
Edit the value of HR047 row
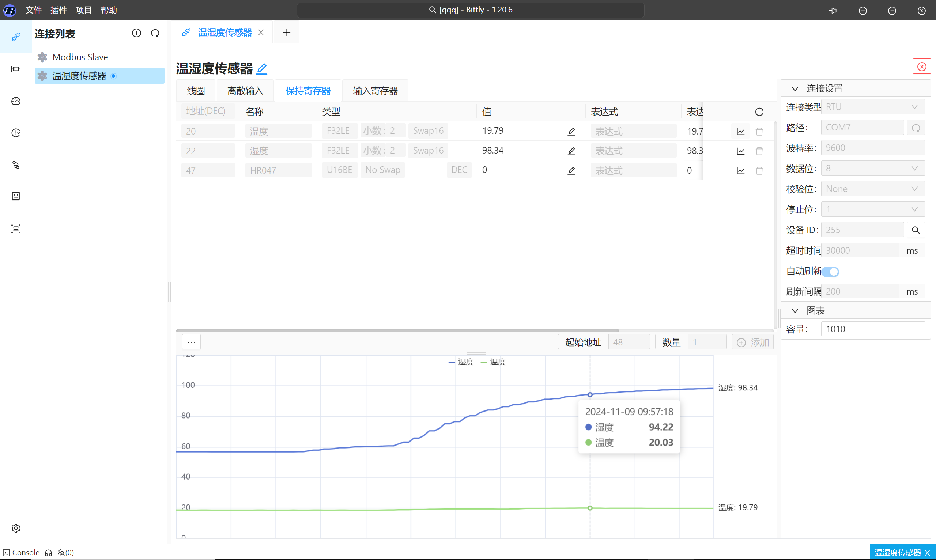tap(571, 171)
